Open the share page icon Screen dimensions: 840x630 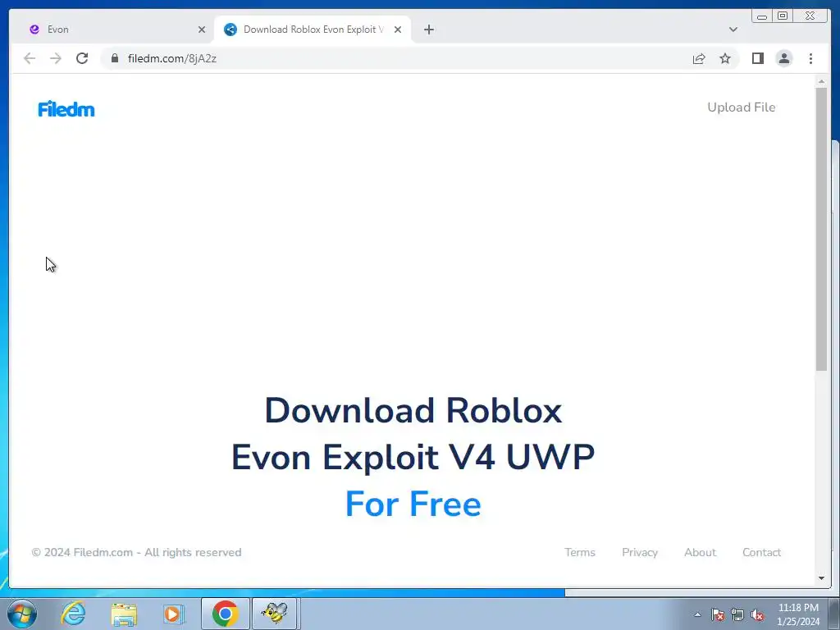[x=699, y=58]
